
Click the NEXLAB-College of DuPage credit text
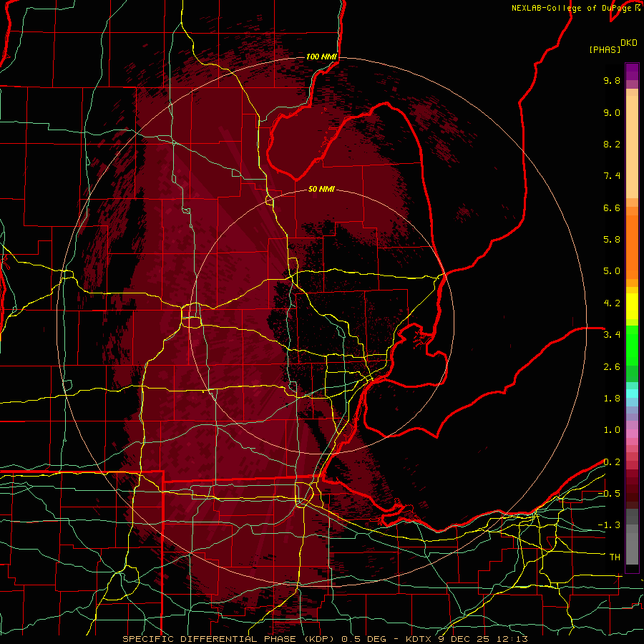570,8
